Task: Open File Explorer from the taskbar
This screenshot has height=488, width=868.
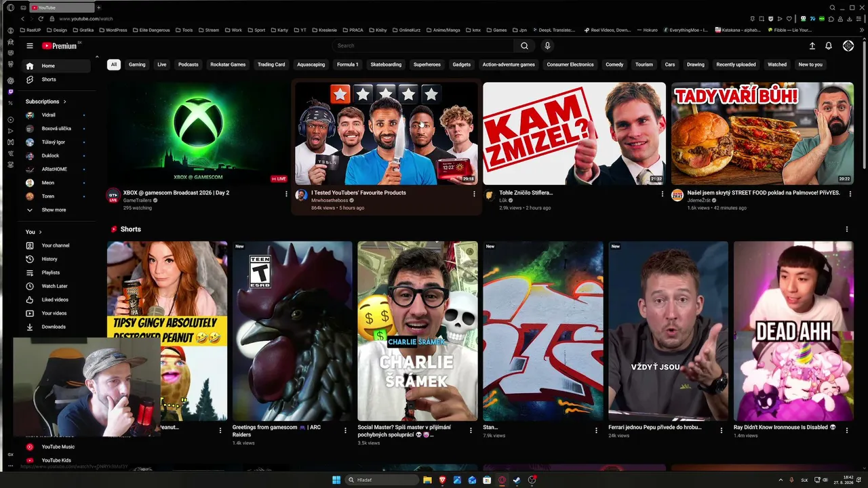Action: tap(427, 480)
